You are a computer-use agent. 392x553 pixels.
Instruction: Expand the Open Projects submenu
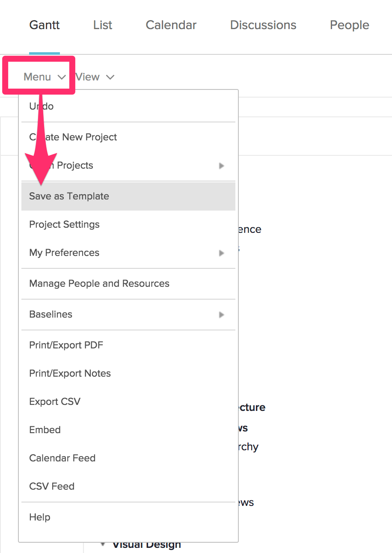128,165
